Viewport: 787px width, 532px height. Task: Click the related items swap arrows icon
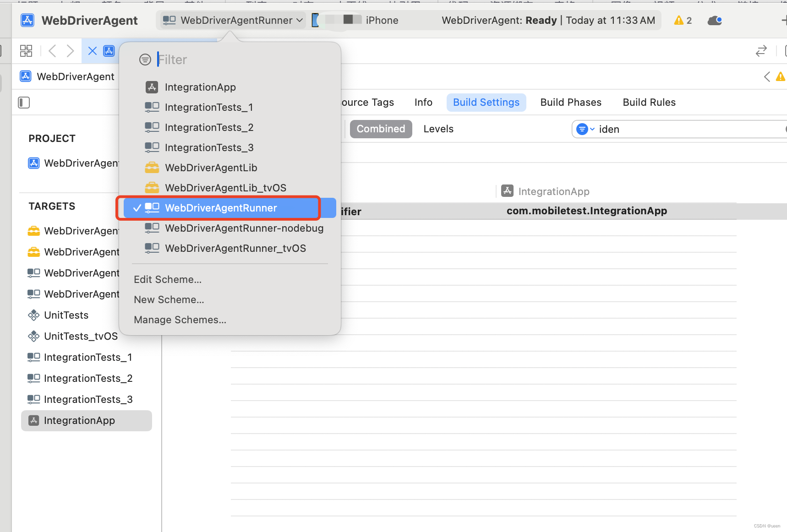click(761, 51)
